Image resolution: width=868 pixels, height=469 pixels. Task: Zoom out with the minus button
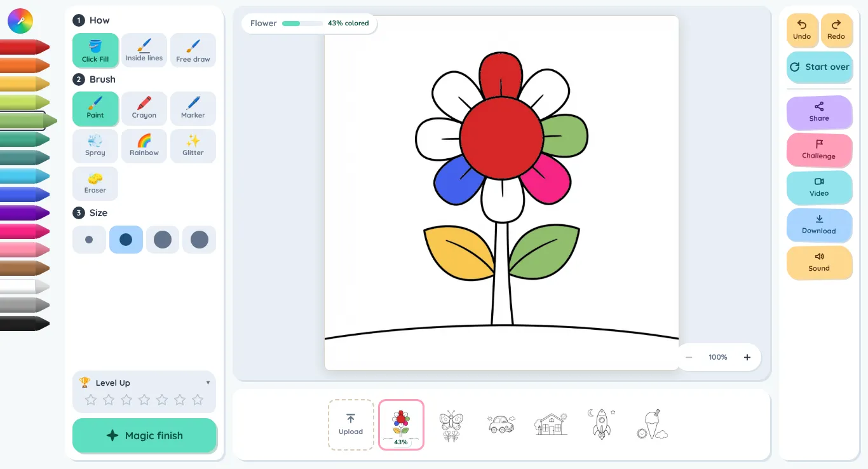(x=689, y=357)
